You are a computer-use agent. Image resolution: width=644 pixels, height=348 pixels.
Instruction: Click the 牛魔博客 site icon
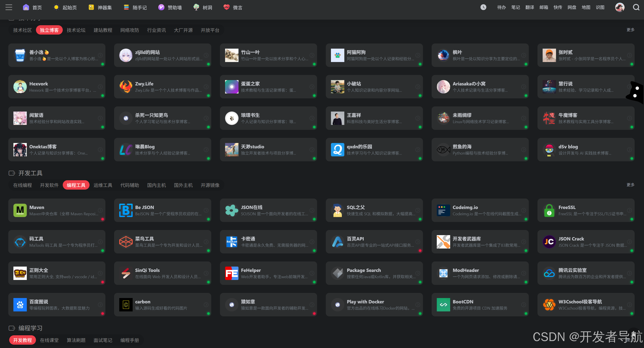pyautogui.click(x=549, y=118)
